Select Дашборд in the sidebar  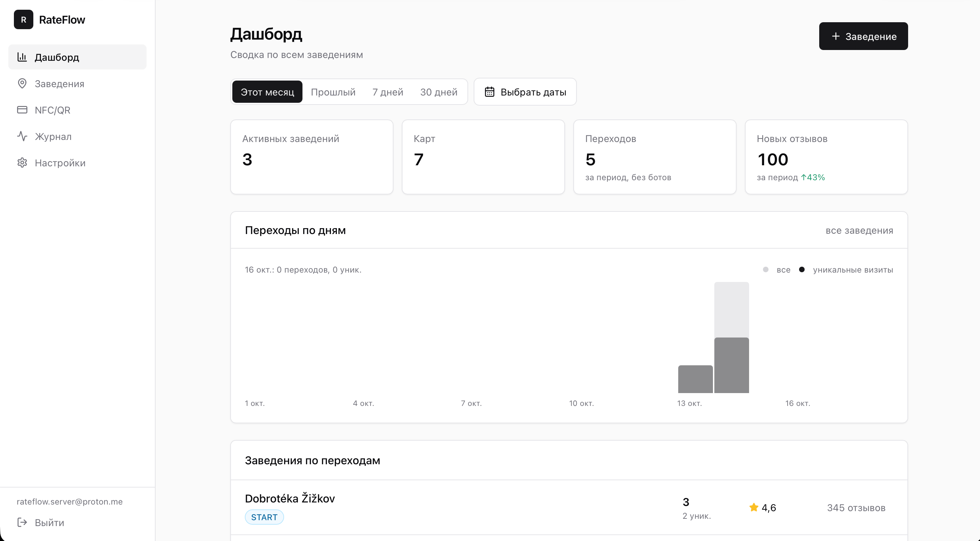tap(77, 57)
